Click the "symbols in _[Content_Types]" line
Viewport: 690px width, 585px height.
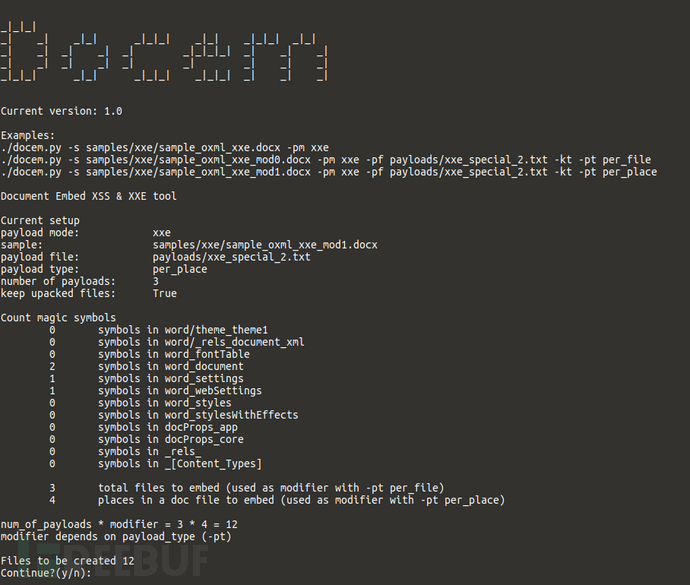point(180,464)
